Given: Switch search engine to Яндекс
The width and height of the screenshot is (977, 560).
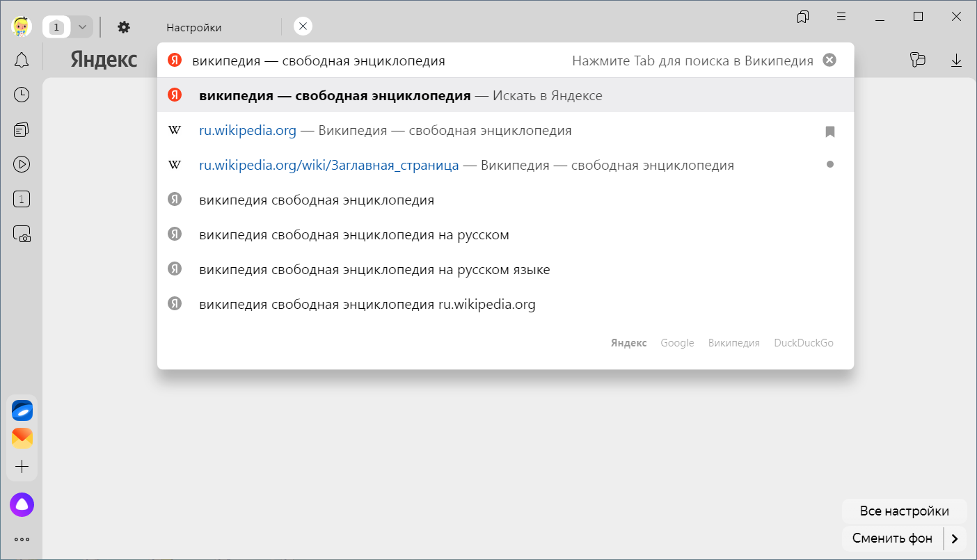Looking at the screenshot, I should tap(629, 343).
